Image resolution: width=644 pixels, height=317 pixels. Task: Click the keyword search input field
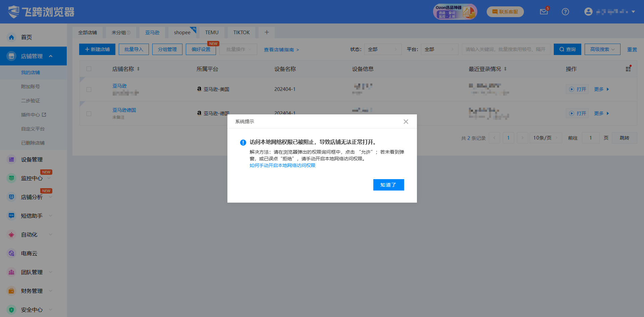tap(505, 49)
